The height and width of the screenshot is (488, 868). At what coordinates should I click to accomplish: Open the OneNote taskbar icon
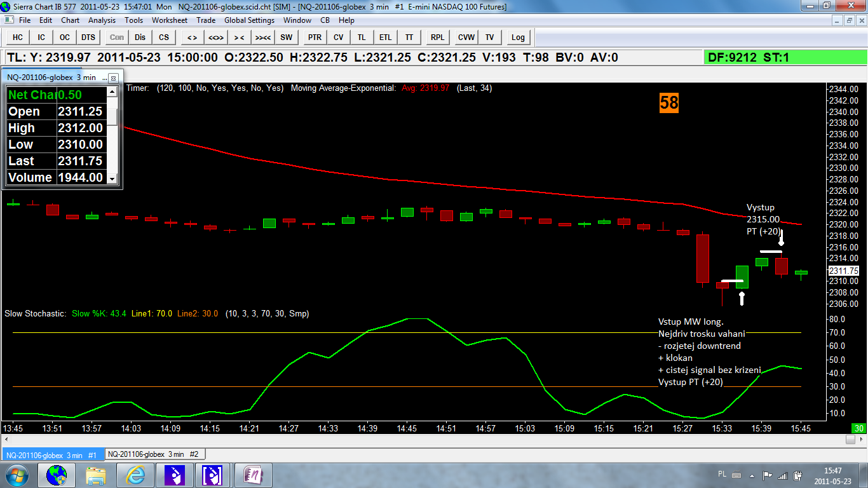(x=253, y=475)
